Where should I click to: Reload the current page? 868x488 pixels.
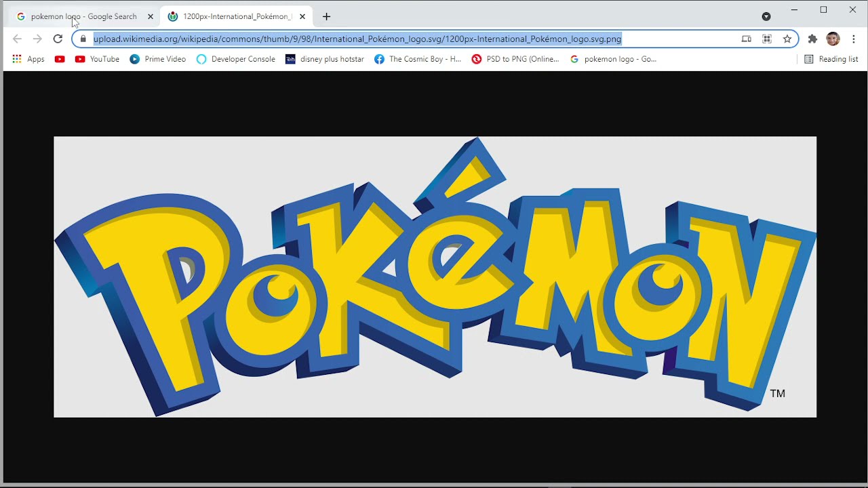(58, 39)
